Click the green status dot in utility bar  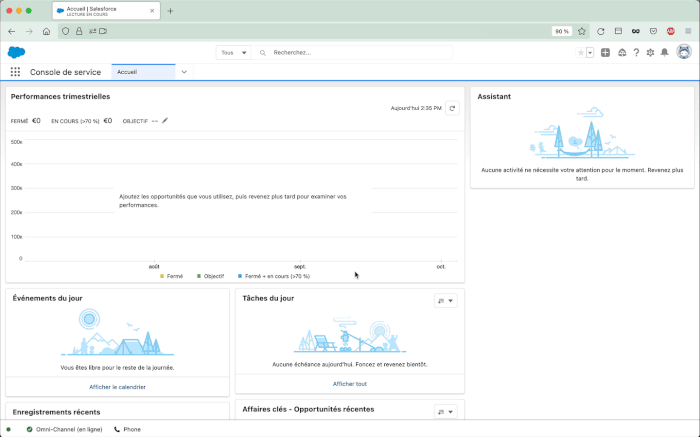click(x=8, y=429)
